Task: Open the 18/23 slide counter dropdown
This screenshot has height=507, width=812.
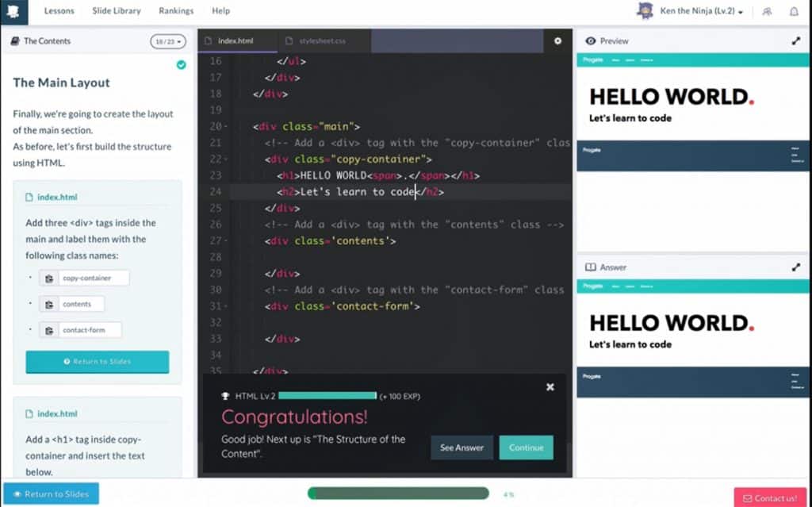Action: pos(168,41)
